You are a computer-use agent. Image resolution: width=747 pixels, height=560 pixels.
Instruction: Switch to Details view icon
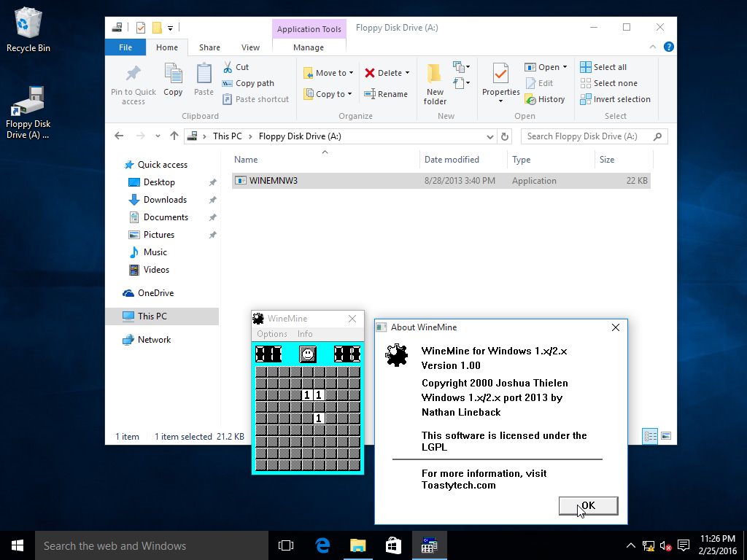tap(650, 436)
